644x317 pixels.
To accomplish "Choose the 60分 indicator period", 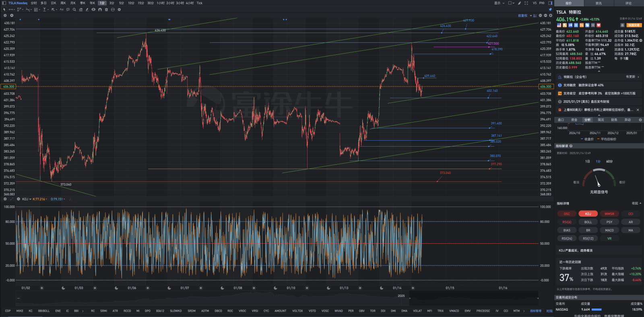I will [609, 162].
